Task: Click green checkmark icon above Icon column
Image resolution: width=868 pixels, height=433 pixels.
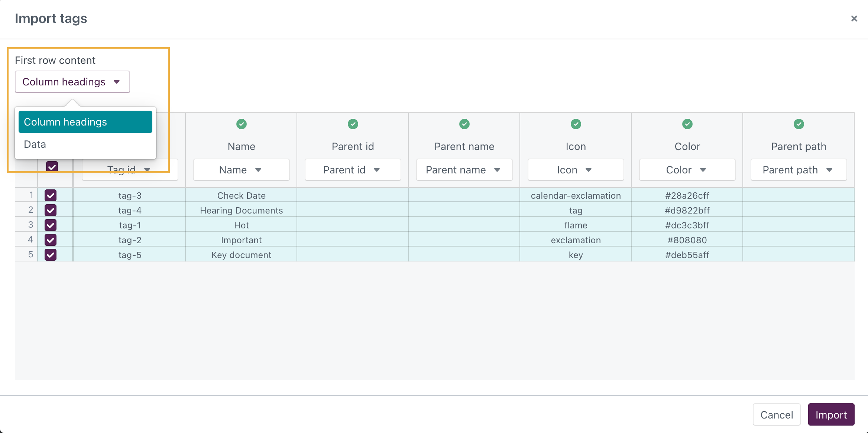Action: [x=576, y=124]
